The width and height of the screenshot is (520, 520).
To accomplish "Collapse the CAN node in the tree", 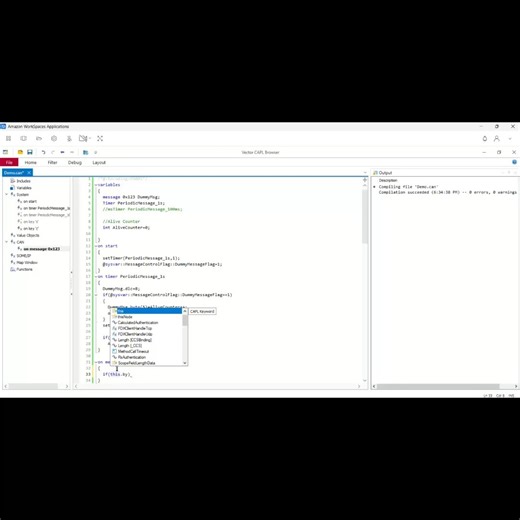I will (x=6, y=242).
